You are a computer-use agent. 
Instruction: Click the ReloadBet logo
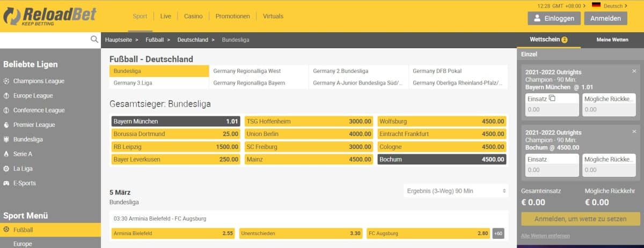pyautogui.click(x=50, y=16)
